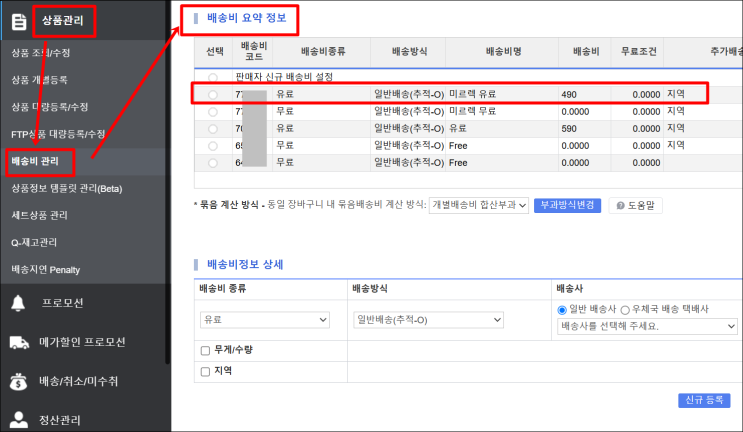Click the 배송비명 column header
This screenshot has height=432, width=743.
pos(503,51)
